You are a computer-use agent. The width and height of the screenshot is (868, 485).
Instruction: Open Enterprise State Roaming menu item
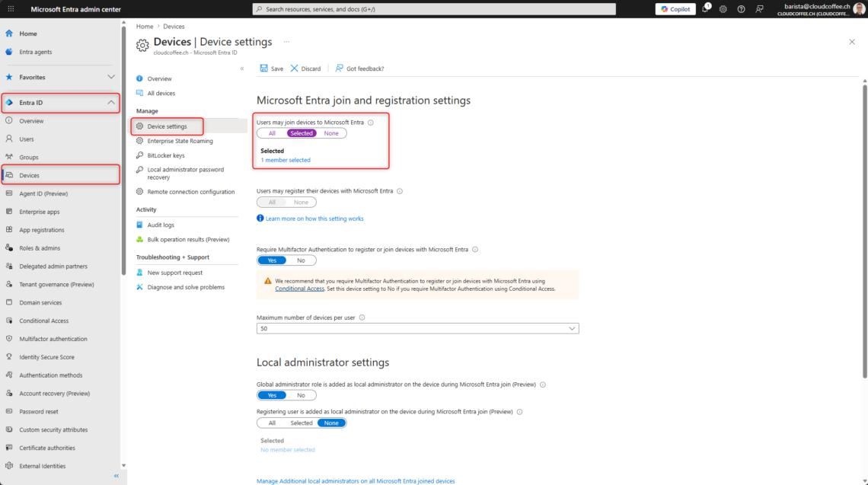pyautogui.click(x=180, y=141)
